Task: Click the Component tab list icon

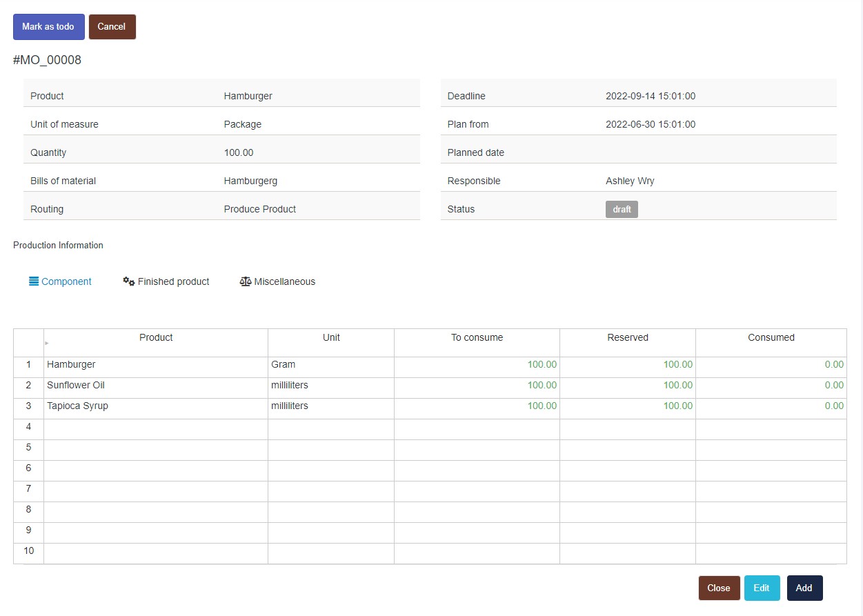Action: click(x=34, y=281)
